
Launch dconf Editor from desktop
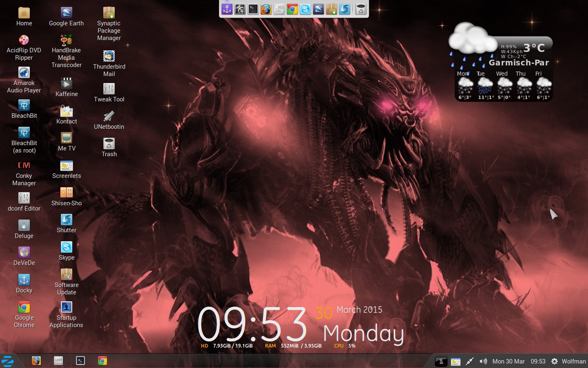click(24, 202)
